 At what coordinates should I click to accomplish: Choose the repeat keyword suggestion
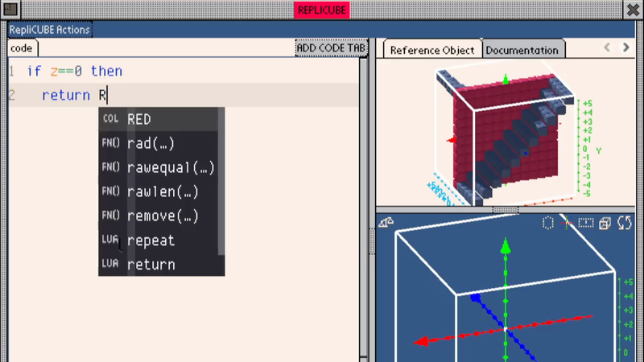(x=158, y=240)
